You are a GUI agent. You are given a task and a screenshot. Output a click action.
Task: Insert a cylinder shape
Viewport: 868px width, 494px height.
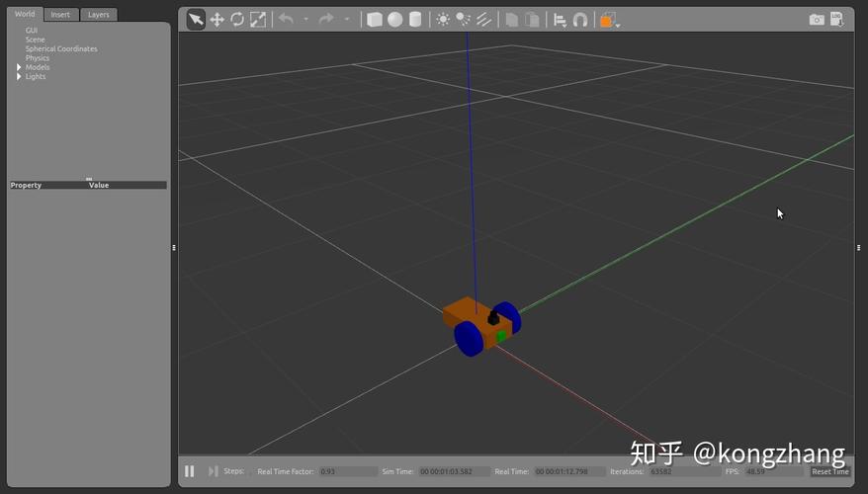pos(415,20)
